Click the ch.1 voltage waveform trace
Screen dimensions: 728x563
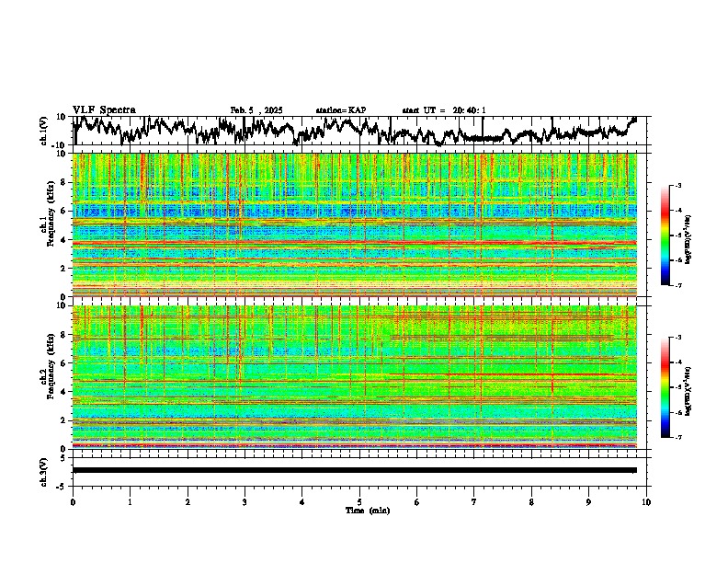[355, 130]
